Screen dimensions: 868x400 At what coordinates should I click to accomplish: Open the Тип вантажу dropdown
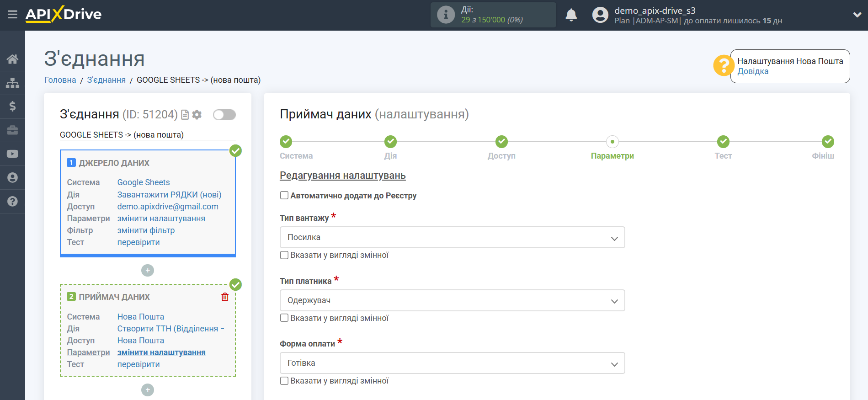tap(452, 237)
